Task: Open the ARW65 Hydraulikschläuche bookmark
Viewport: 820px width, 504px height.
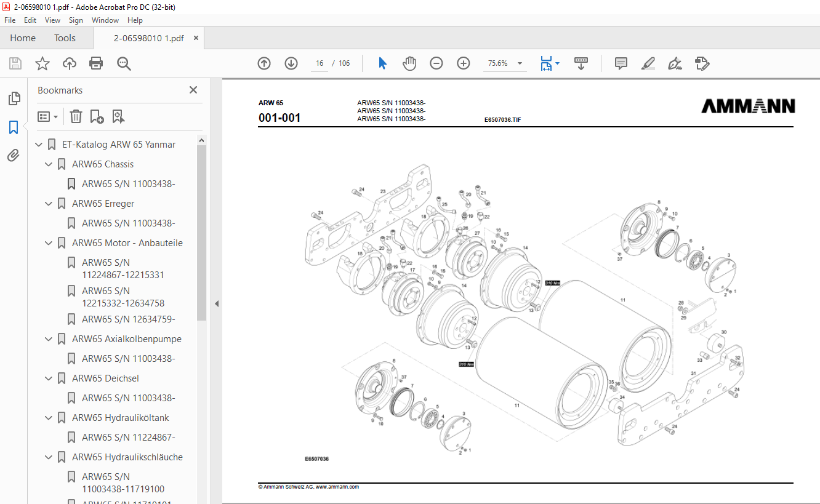Action: click(127, 457)
